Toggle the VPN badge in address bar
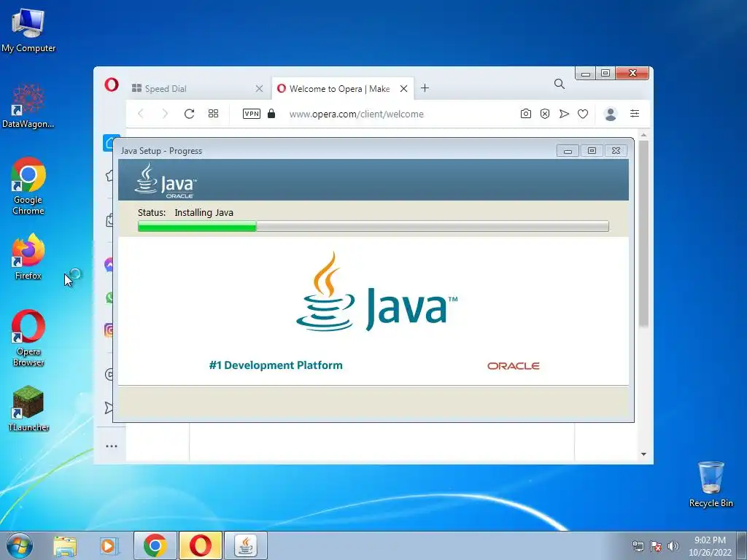This screenshot has height=560, width=747. [x=252, y=114]
